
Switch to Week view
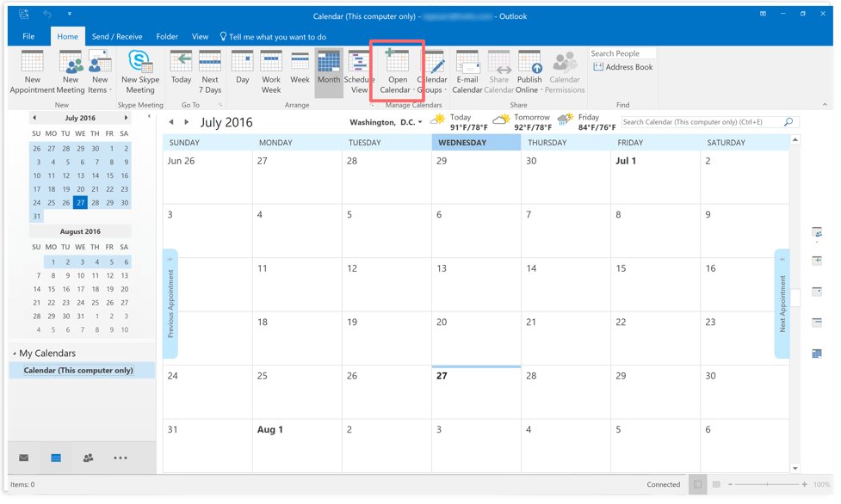300,68
